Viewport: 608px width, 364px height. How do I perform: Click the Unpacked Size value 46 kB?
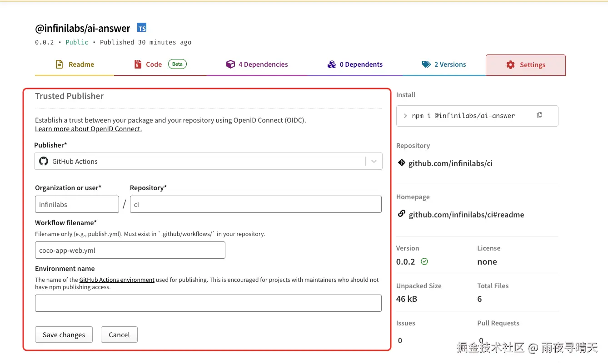point(407,299)
